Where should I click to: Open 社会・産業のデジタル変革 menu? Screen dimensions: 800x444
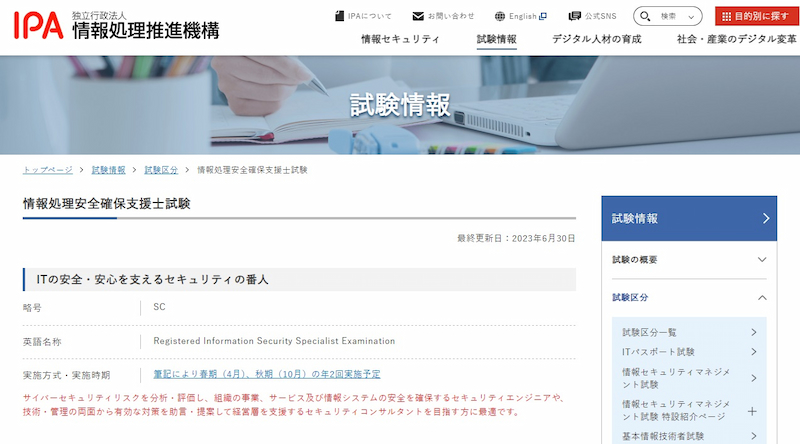737,39
